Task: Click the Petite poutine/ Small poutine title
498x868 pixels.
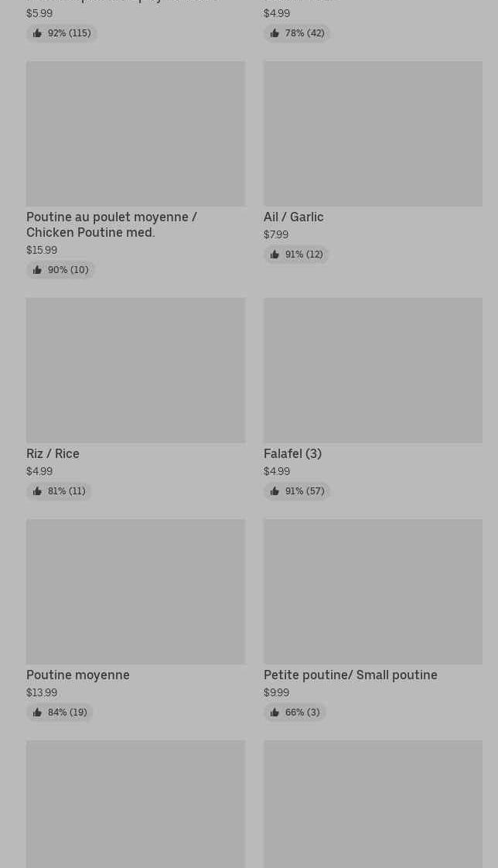Action: point(350,675)
